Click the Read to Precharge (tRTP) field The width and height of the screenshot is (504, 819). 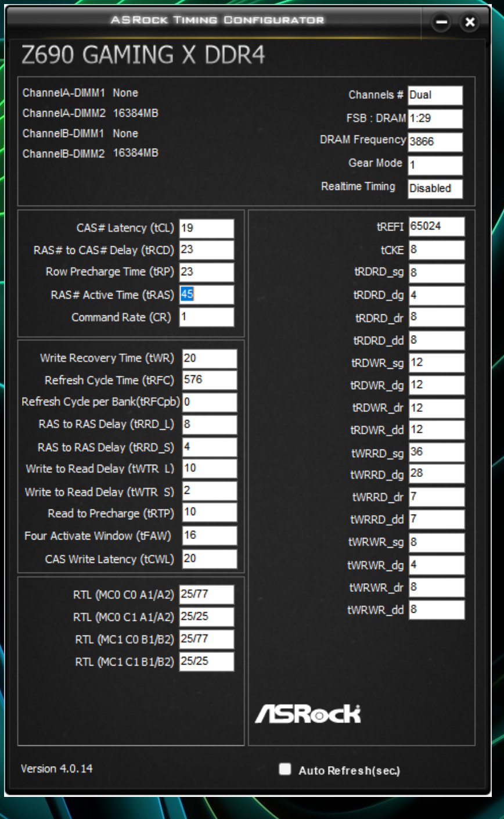click(210, 513)
